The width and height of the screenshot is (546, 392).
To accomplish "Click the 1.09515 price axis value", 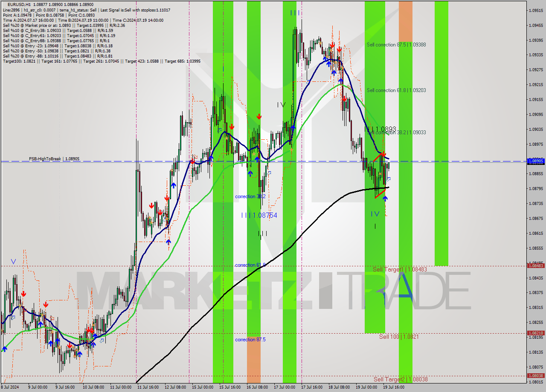I will click(x=535, y=10).
